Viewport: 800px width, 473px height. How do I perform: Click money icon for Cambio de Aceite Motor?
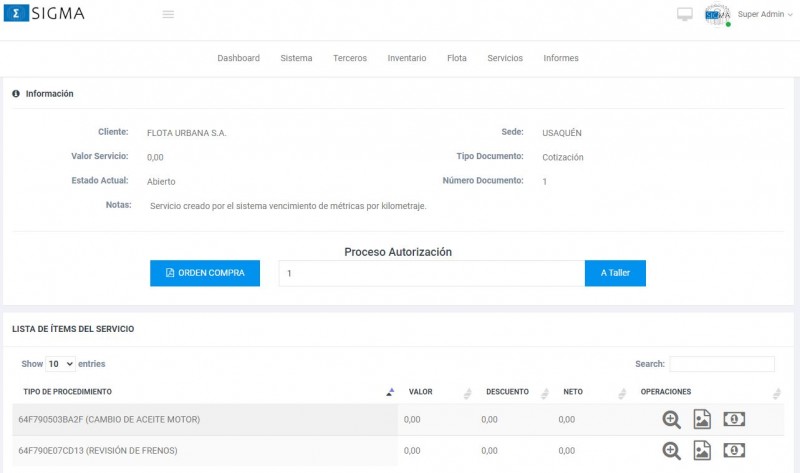(734, 420)
